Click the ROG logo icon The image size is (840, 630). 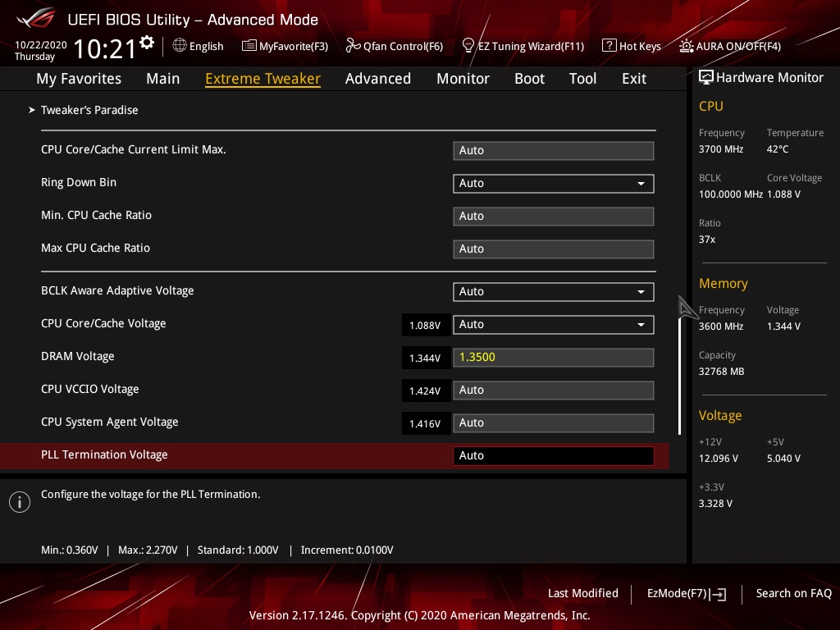[36, 19]
